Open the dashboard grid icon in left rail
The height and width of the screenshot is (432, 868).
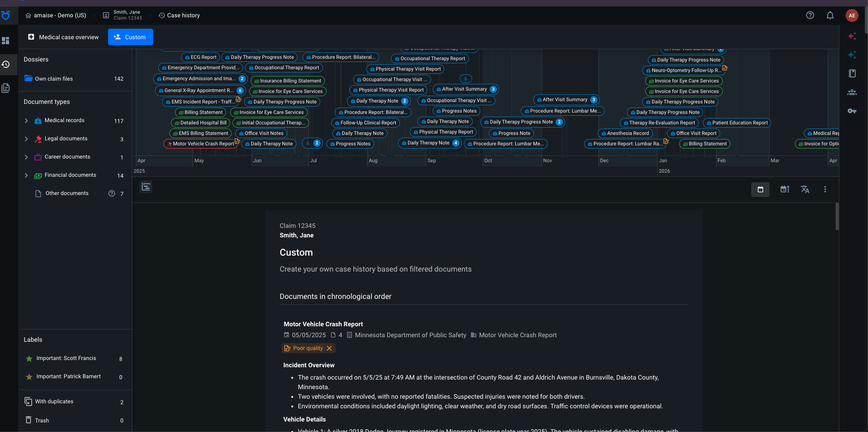click(5, 41)
